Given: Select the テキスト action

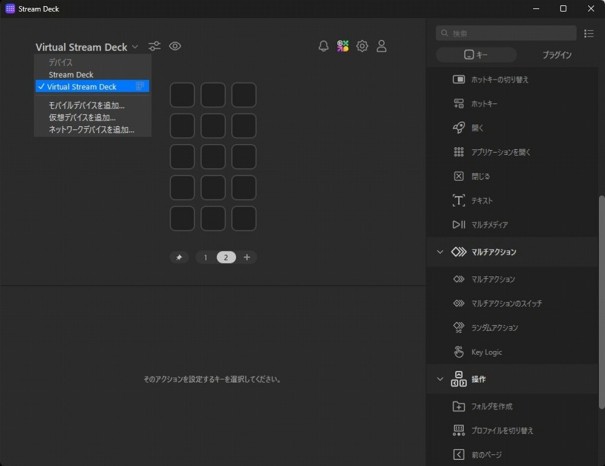Looking at the screenshot, I should click(481, 201).
